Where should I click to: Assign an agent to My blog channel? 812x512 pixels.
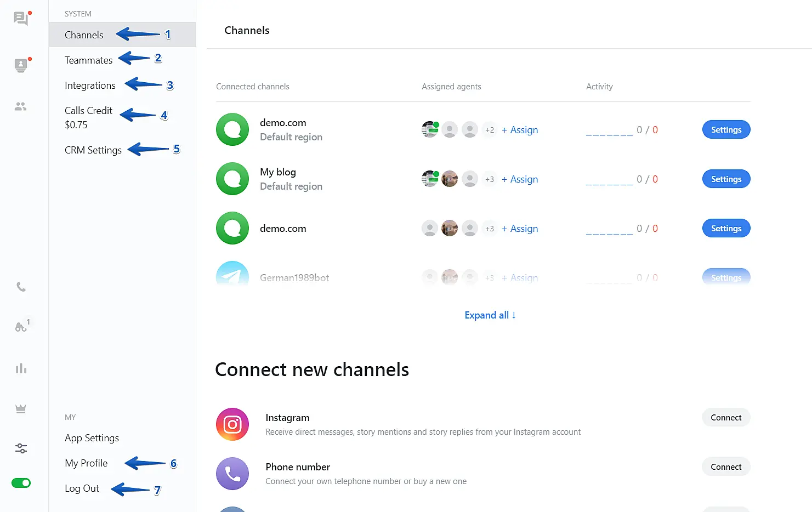520,179
